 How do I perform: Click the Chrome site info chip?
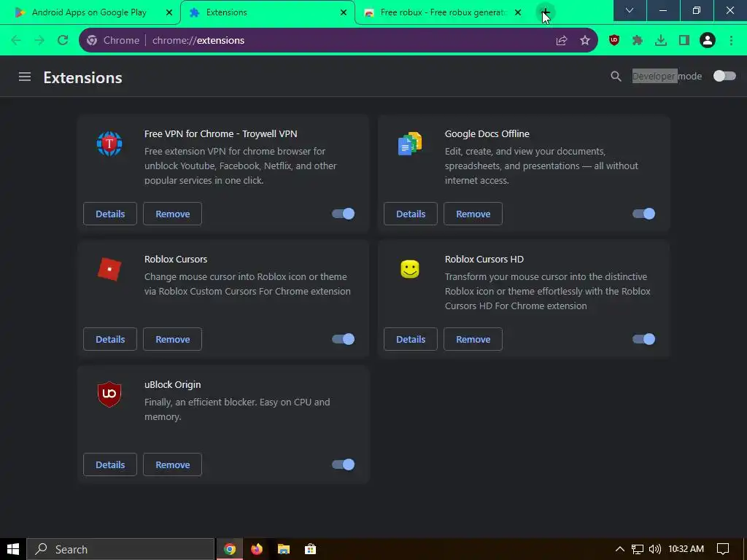point(113,41)
